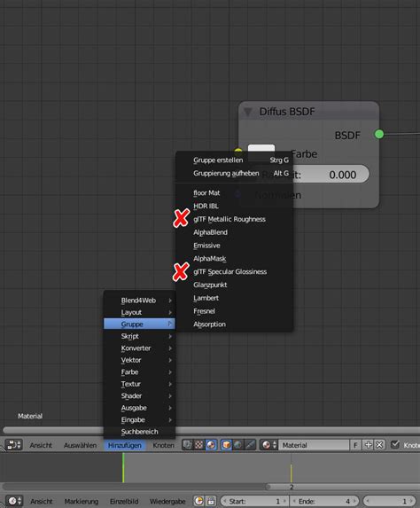Expand the Textur submenu
The height and width of the screenshot is (508, 420).
click(139, 384)
